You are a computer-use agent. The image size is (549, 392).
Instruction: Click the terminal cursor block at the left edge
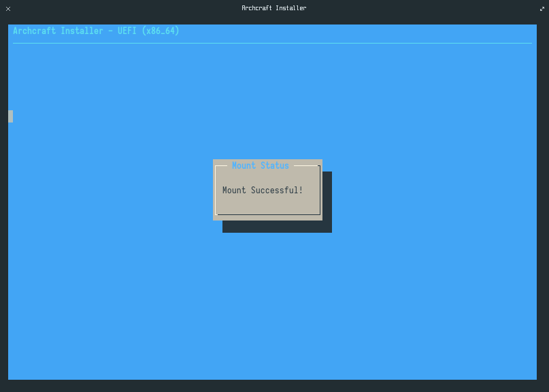[10, 116]
